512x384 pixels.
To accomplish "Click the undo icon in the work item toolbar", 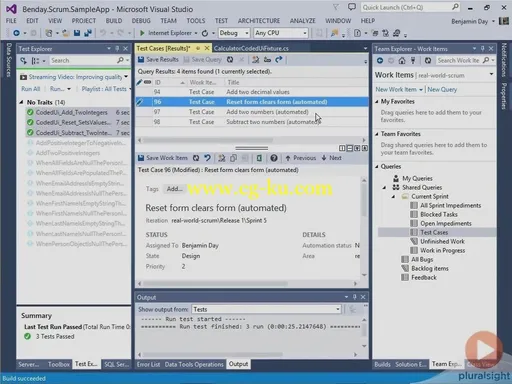I will tap(208, 158).
